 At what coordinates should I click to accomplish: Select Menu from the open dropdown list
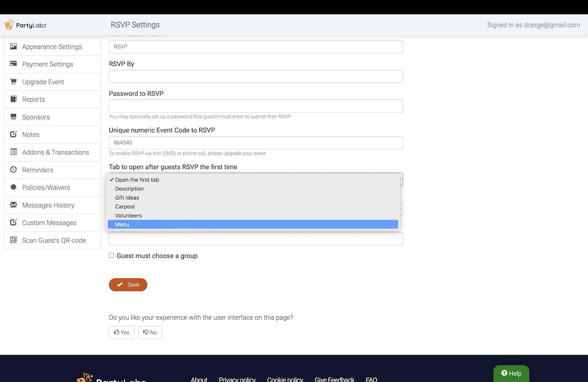pyautogui.click(x=122, y=224)
